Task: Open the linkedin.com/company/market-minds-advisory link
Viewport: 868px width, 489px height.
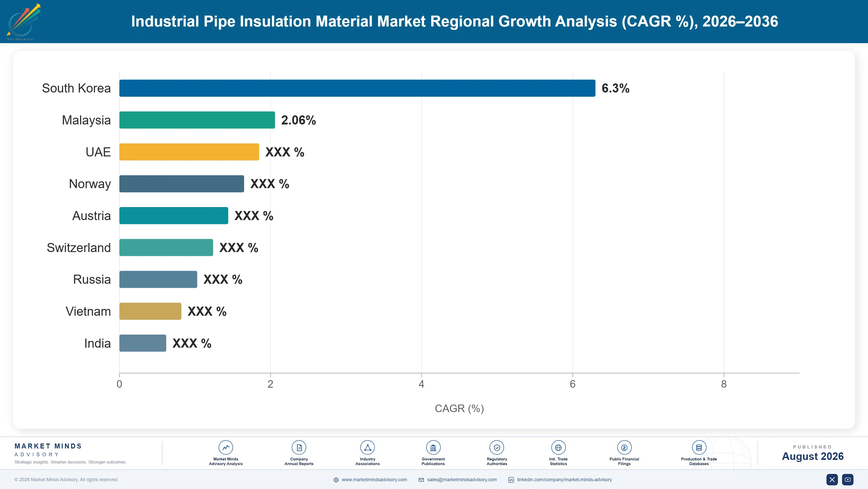Action: click(x=564, y=480)
